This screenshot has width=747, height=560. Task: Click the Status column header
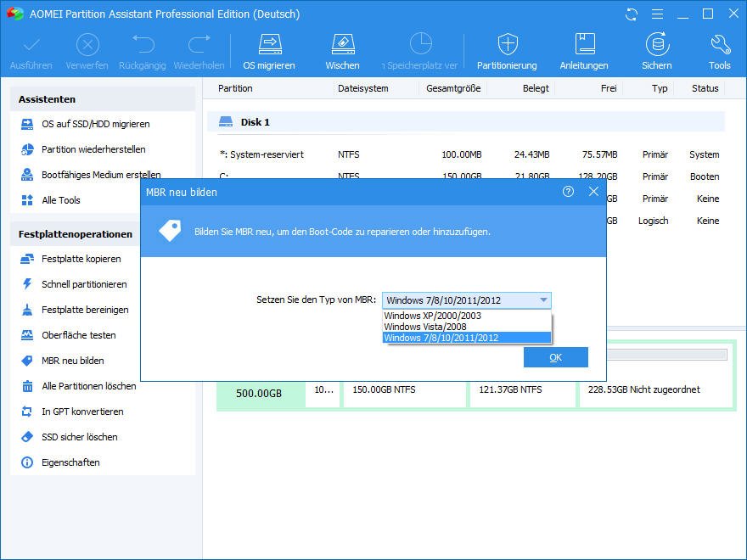705,88
